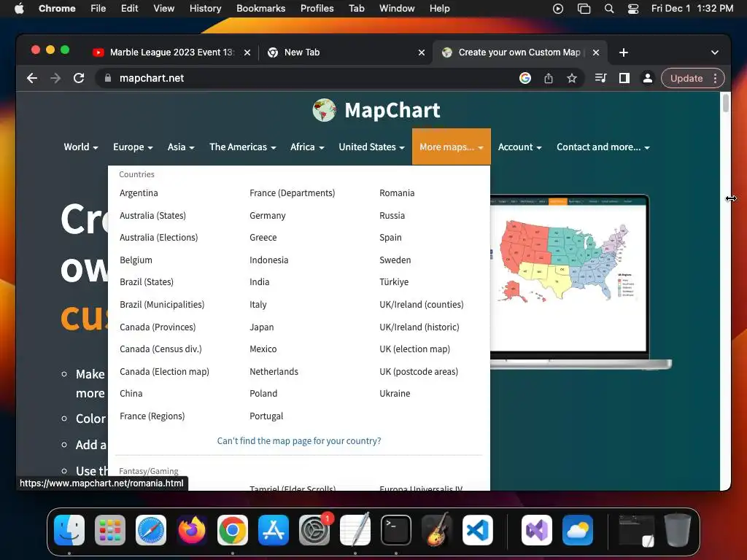Expand Contact and more dropdown
Viewport: 747px width, 560px height.
pyautogui.click(x=603, y=147)
